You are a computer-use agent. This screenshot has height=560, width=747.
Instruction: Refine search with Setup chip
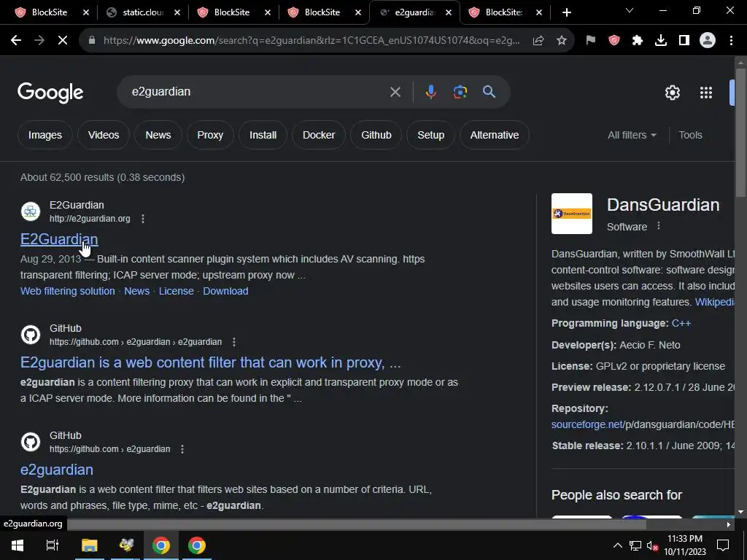[430, 135]
